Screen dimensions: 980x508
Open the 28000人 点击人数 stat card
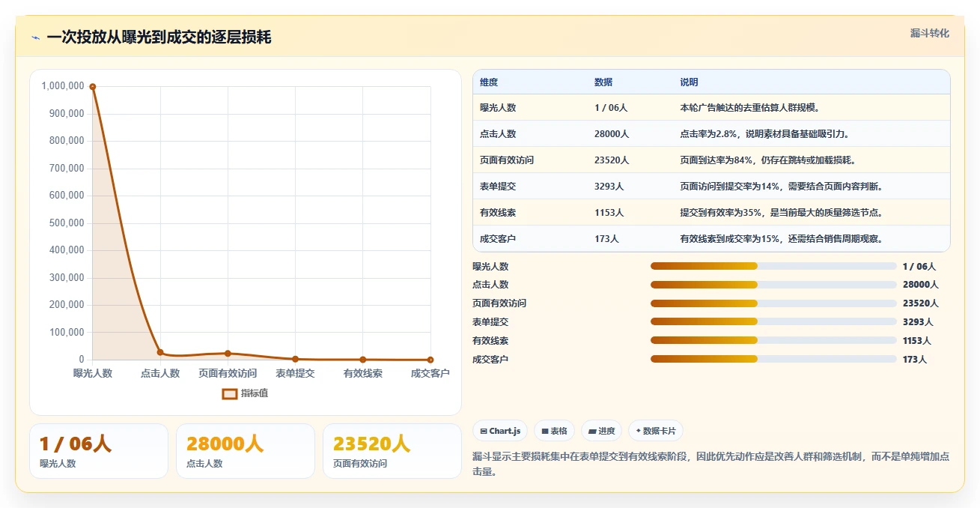tap(246, 451)
